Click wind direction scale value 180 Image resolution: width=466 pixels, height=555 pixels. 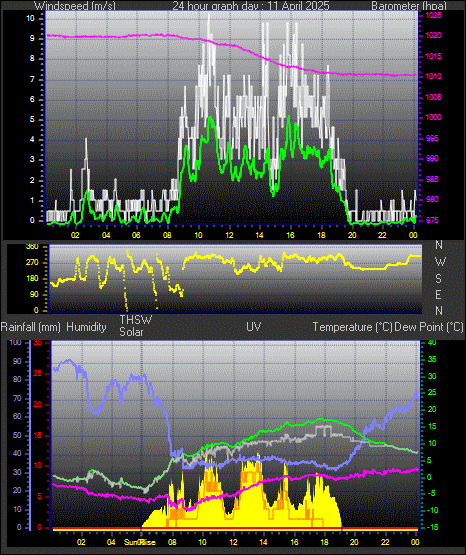(32, 279)
